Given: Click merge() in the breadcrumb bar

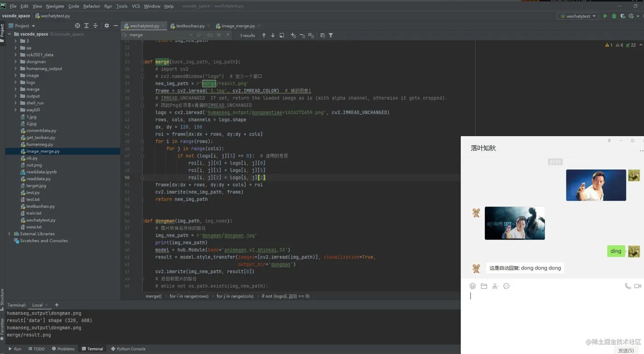Looking at the screenshot, I should point(154,296).
